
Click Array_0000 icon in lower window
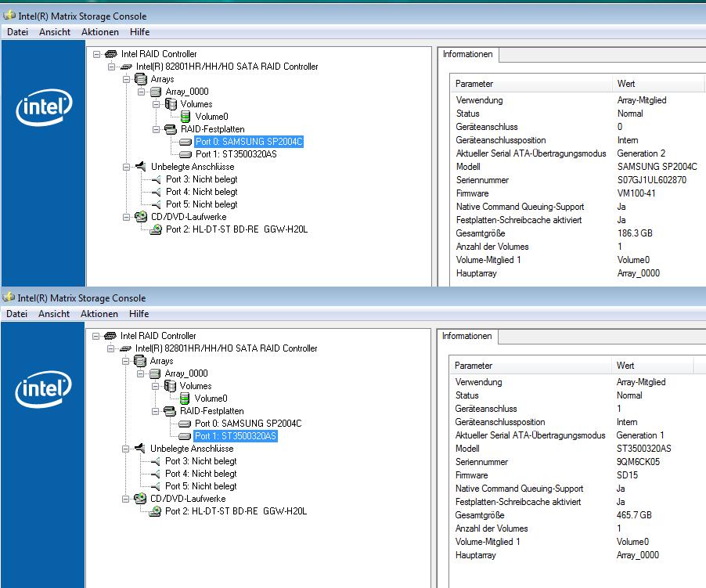[155, 373]
